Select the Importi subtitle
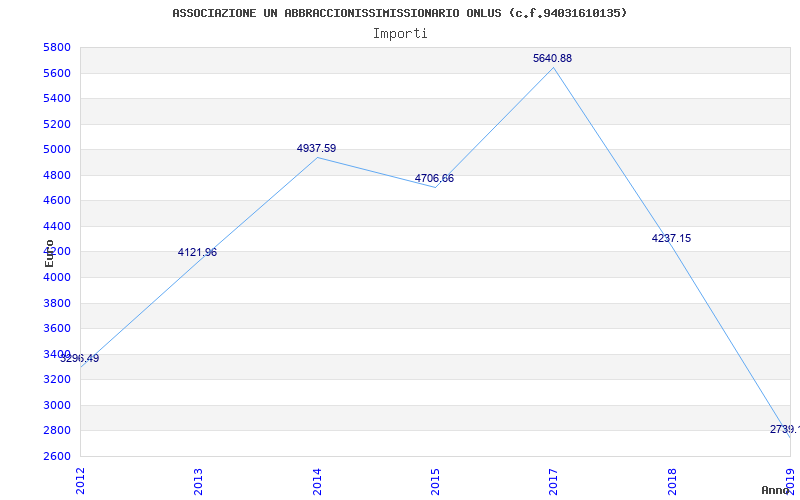This screenshot has height=500, width=800. [400, 34]
